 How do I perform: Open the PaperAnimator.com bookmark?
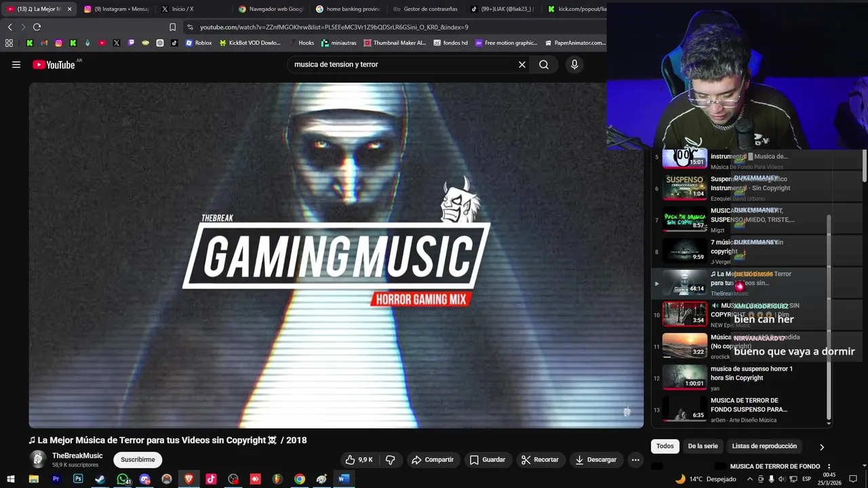[576, 43]
